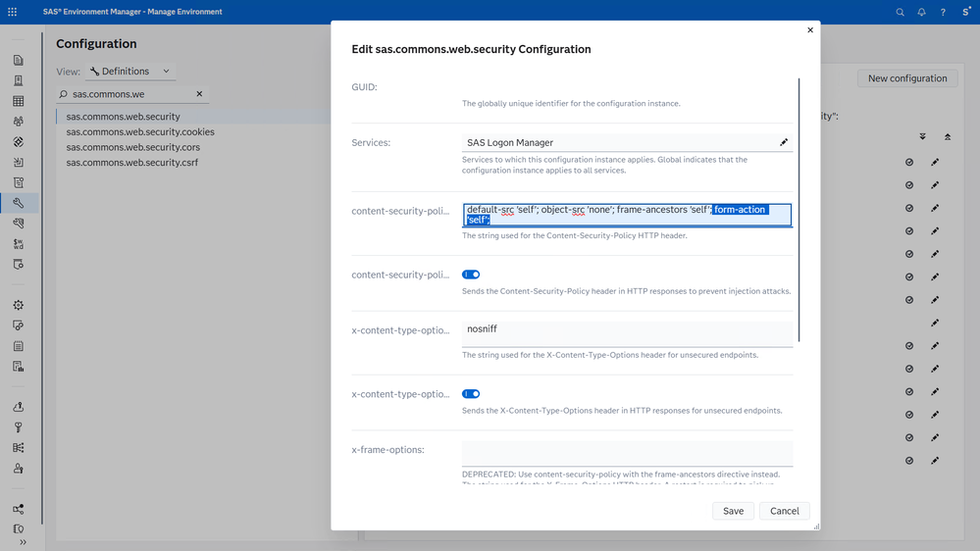Select sas.commons.web.security definition

(x=124, y=117)
